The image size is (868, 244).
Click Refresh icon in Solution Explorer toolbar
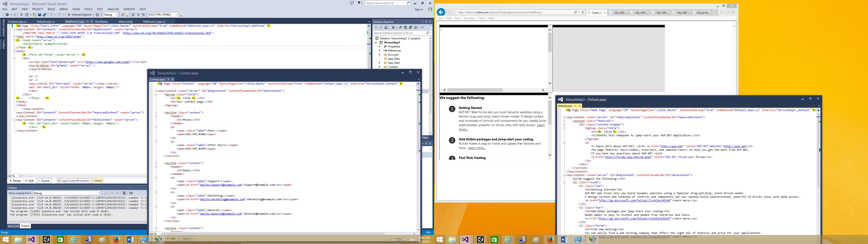[x=406, y=27]
